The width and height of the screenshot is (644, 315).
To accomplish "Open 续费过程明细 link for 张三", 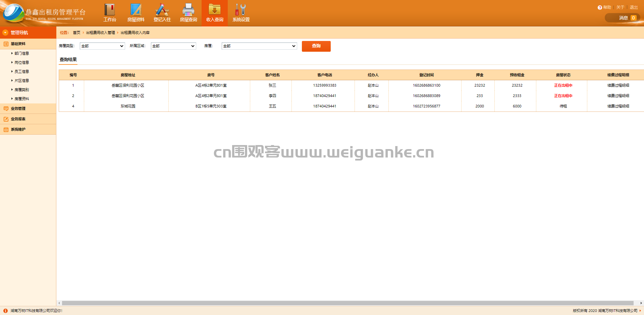I will click(618, 85).
